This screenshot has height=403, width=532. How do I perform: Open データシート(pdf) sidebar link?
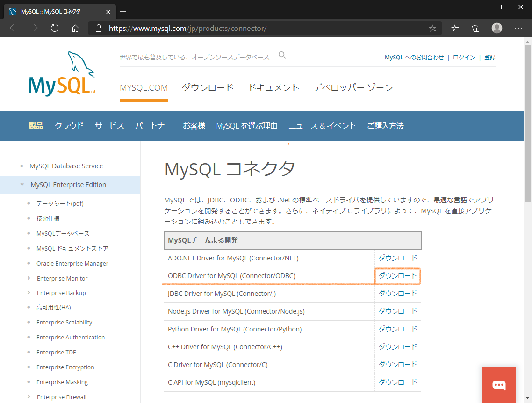(60, 203)
